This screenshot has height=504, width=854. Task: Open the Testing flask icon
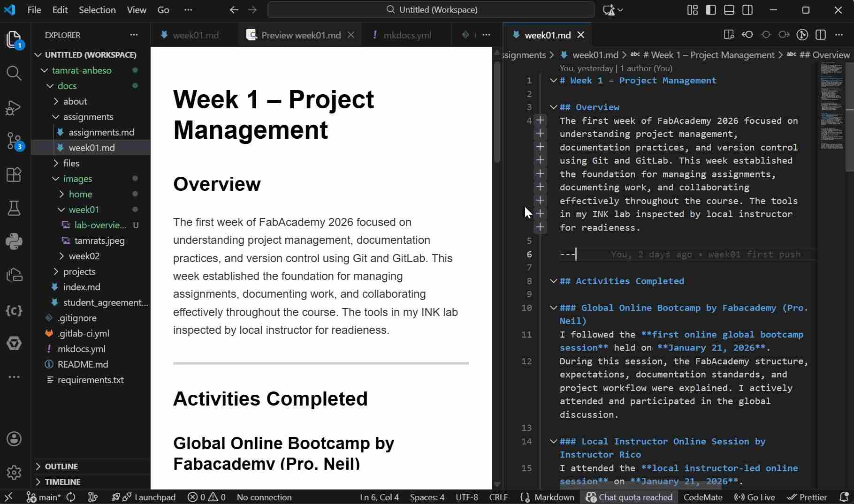14,208
